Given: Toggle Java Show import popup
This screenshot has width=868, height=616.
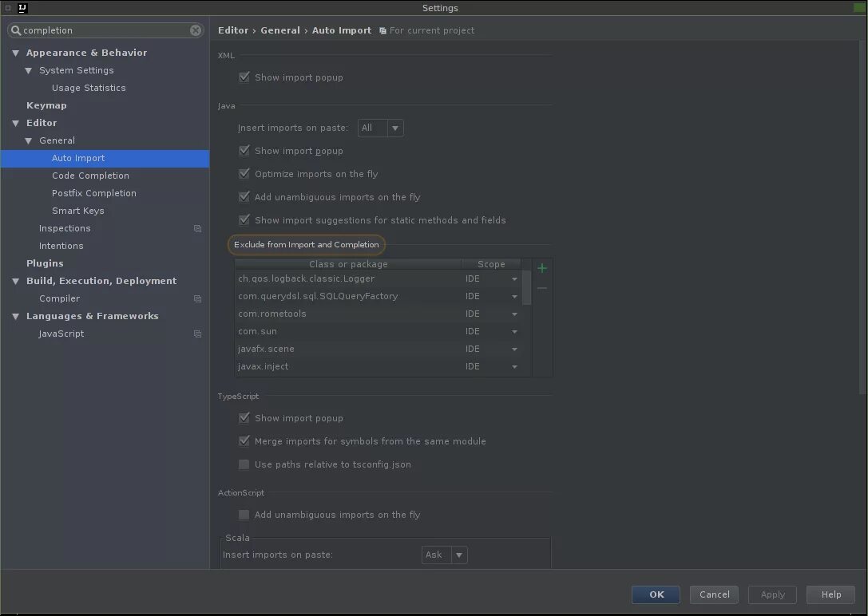Looking at the screenshot, I should [x=244, y=150].
